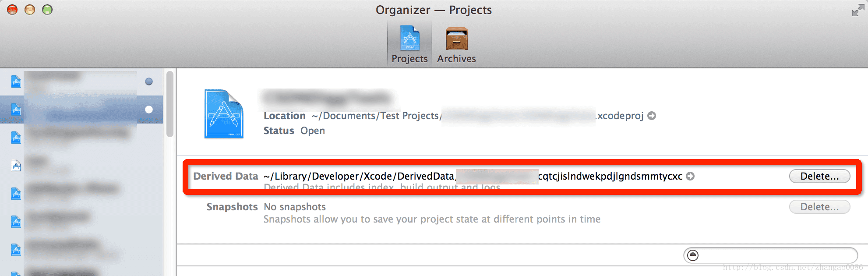Click into the bottom filter search field
This screenshot has width=868, height=276.
(x=771, y=255)
